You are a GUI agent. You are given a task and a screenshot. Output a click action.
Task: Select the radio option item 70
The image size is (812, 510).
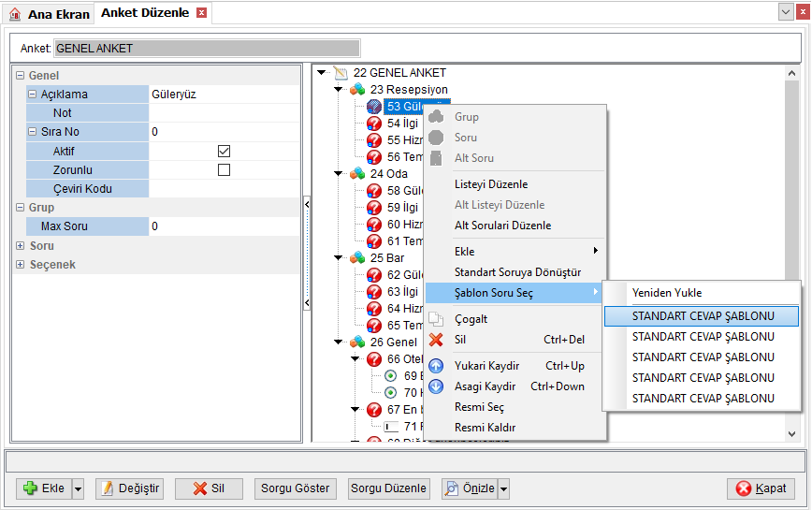pos(390,393)
